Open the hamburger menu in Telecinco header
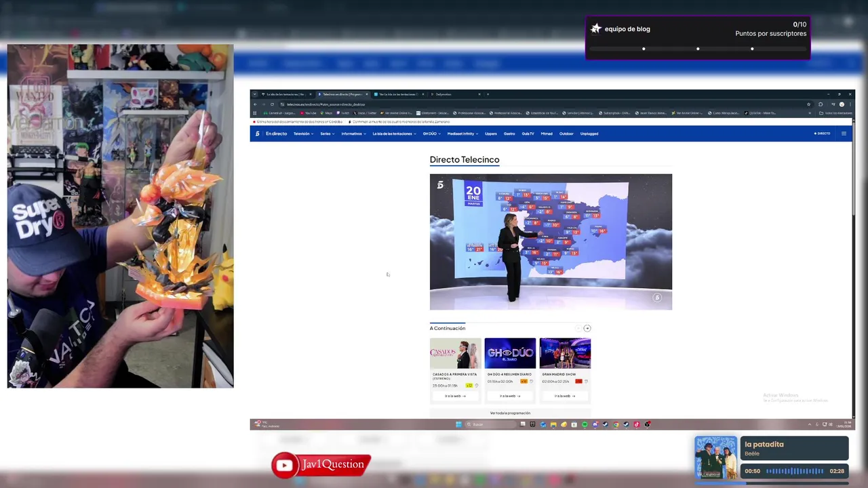Image resolution: width=868 pixels, height=488 pixels. [844, 134]
